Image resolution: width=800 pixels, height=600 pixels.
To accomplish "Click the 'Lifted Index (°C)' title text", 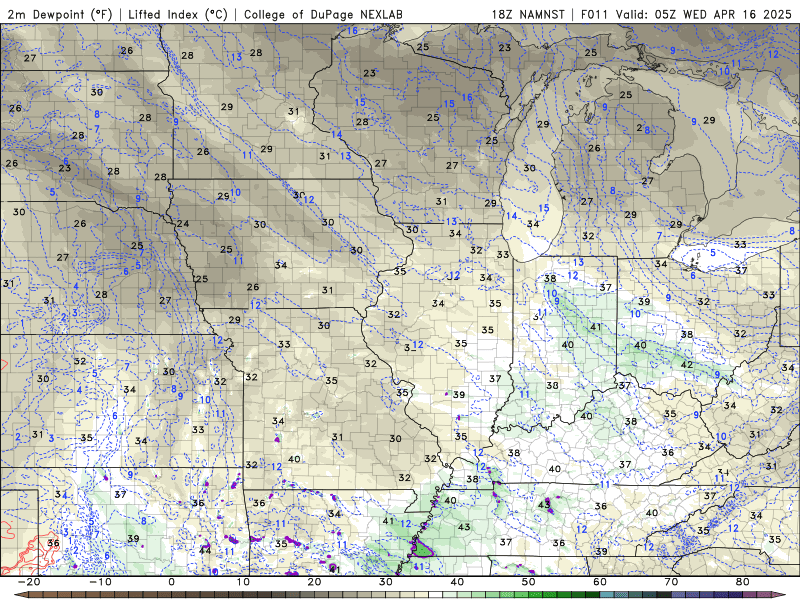I will pos(178,14).
